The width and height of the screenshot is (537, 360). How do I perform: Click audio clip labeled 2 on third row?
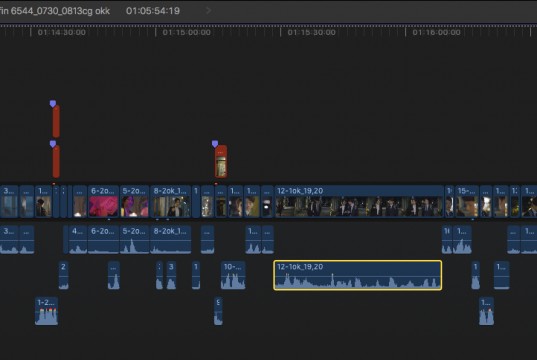point(63,275)
